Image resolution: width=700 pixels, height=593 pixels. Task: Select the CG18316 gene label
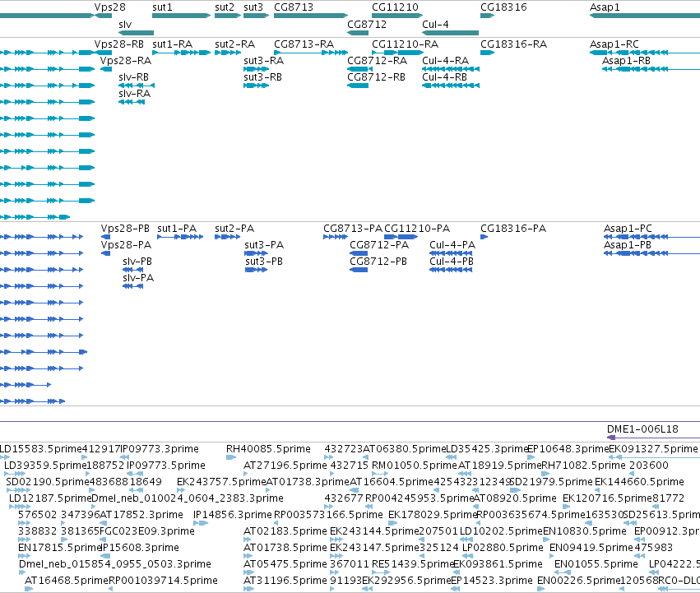pyautogui.click(x=503, y=7)
